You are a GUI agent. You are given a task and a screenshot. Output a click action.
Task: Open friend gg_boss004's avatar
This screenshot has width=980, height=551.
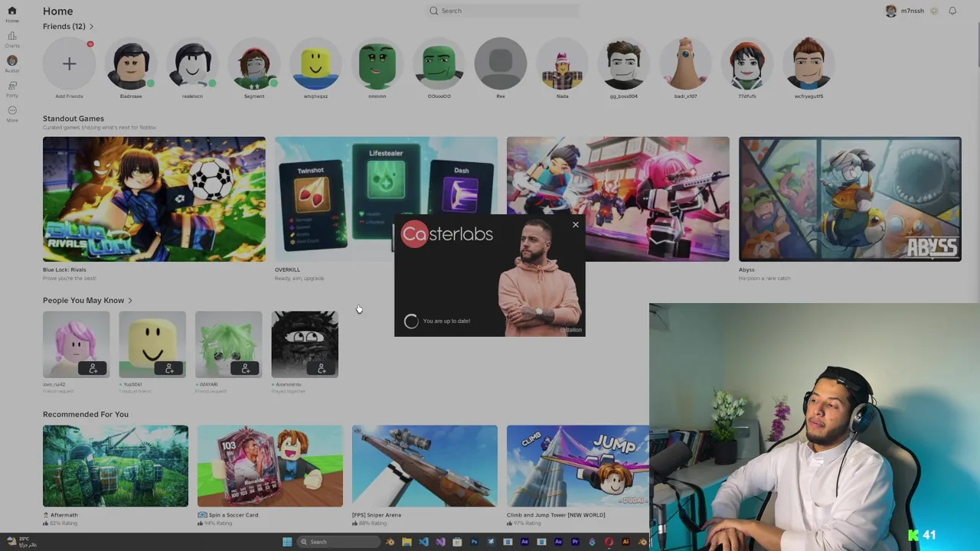pyautogui.click(x=624, y=64)
